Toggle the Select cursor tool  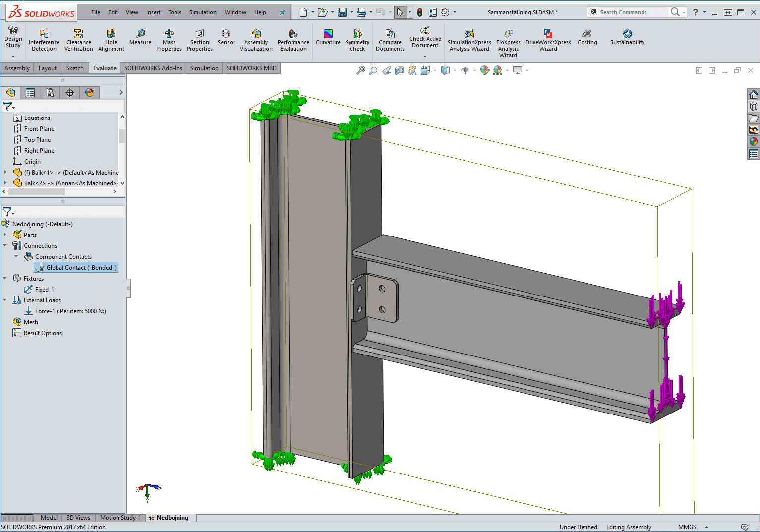(x=400, y=12)
